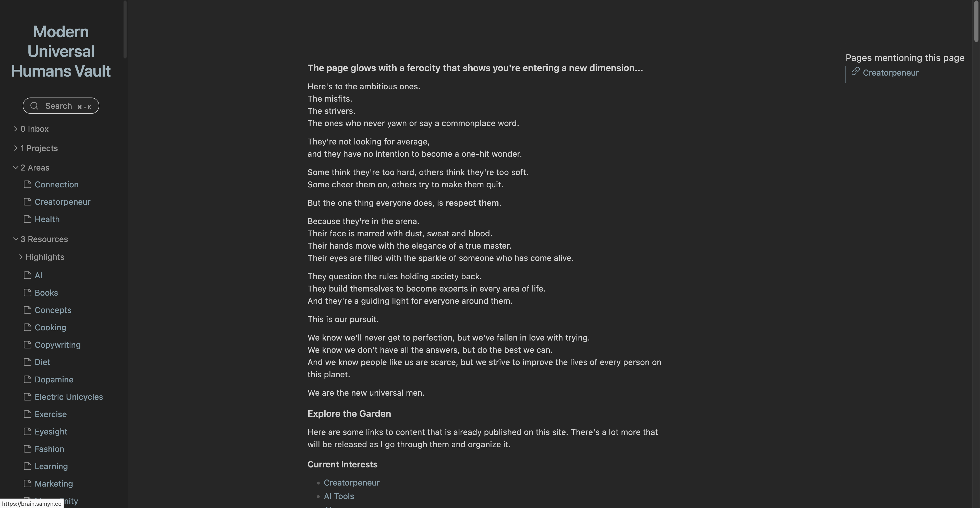Click the search magnifier icon

tap(34, 106)
